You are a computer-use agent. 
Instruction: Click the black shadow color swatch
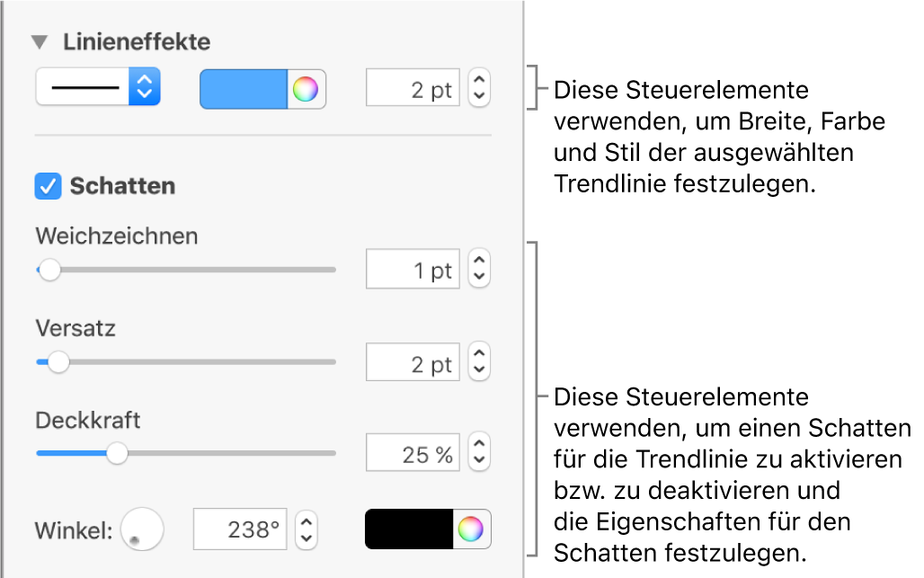pyautogui.click(x=409, y=529)
